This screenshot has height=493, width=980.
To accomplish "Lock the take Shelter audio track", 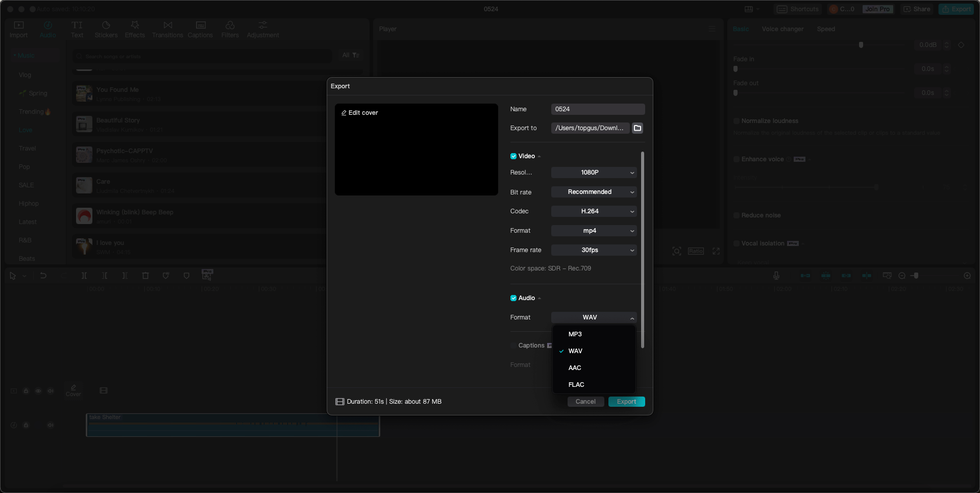I will pos(26,425).
